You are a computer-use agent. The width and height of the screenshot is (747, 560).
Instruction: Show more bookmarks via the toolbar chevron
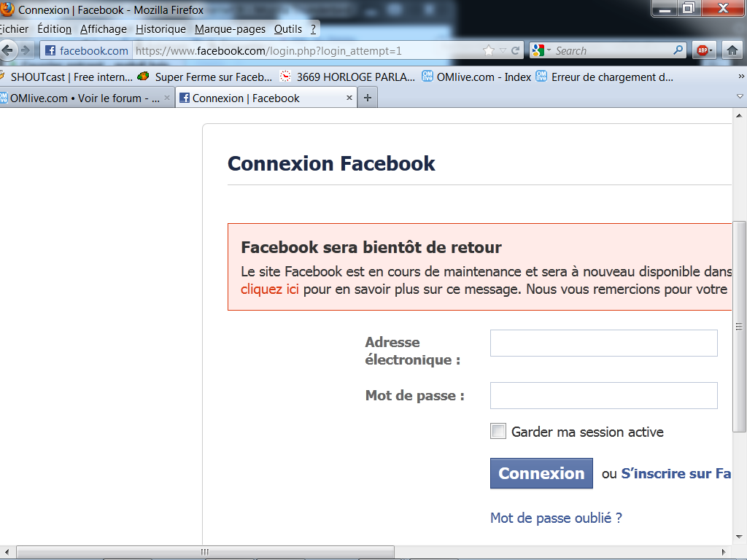pos(741,77)
